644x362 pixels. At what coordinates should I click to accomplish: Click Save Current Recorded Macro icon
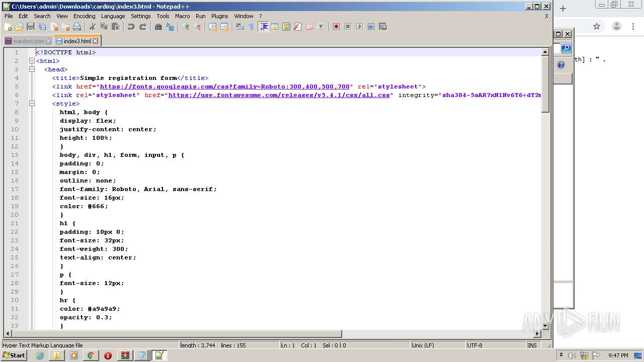point(382,27)
